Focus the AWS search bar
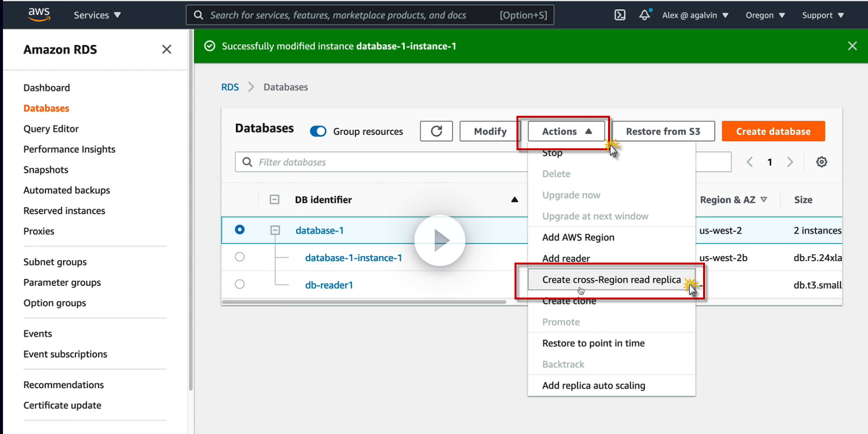 [370, 15]
